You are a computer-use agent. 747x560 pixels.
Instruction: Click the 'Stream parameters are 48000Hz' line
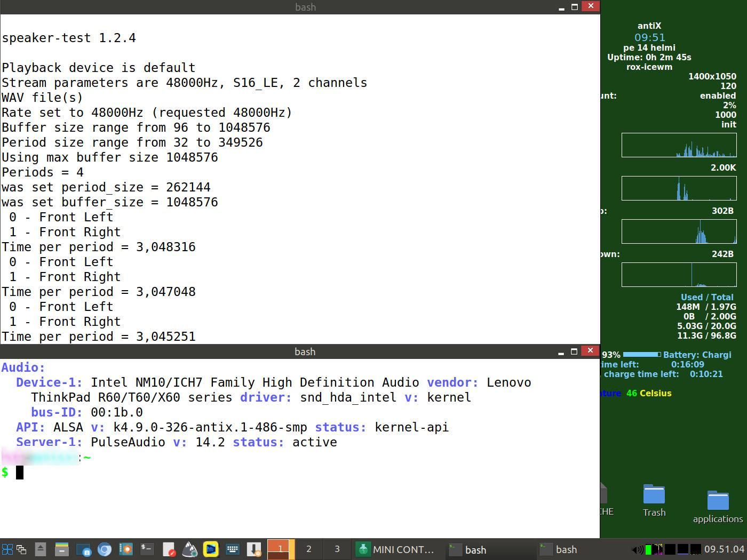pyautogui.click(x=185, y=83)
